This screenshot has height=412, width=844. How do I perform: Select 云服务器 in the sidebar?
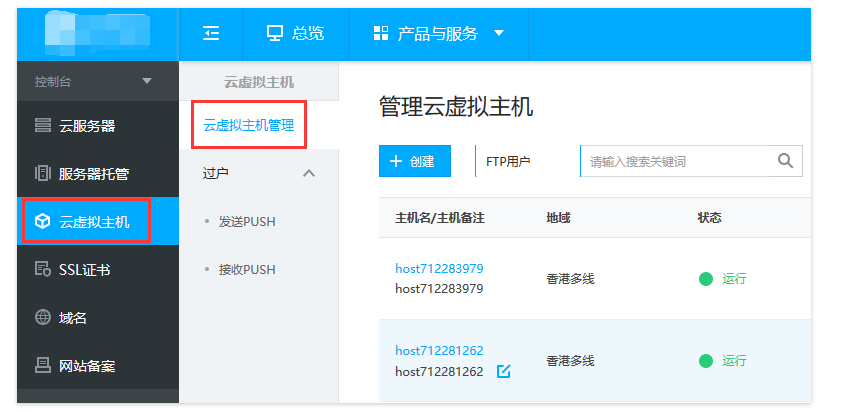(98, 125)
